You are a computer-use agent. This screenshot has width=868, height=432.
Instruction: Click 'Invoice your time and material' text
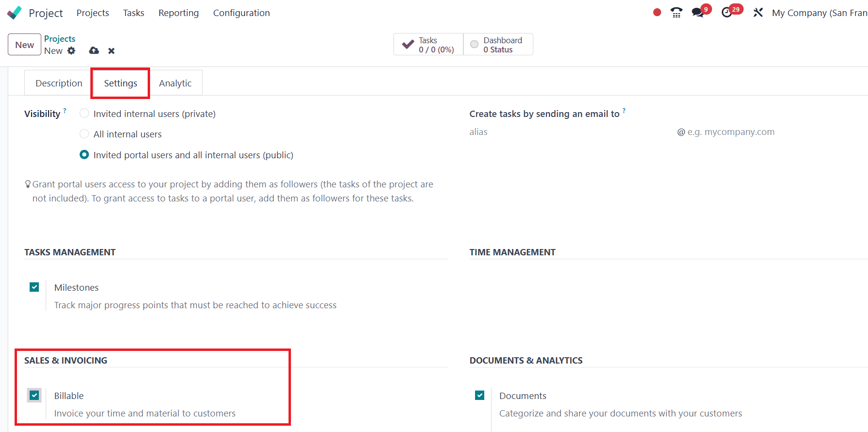click(x=145, y=413)
